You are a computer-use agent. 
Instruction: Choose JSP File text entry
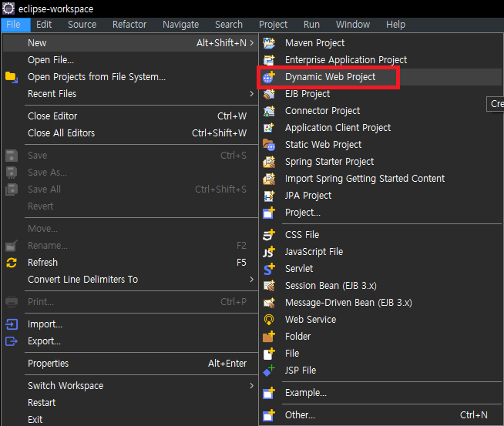(x=301, y=371)
